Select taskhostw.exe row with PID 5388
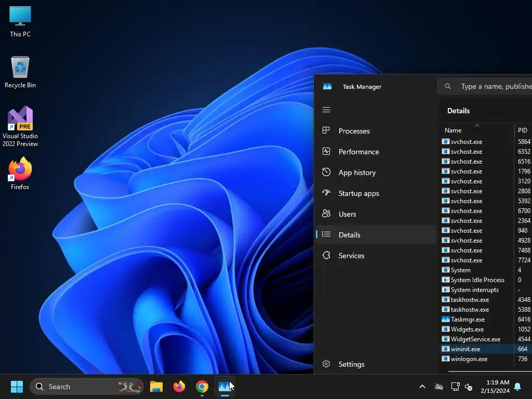The width and height of the screenshot is (532, 399). (x=486, y=309)
